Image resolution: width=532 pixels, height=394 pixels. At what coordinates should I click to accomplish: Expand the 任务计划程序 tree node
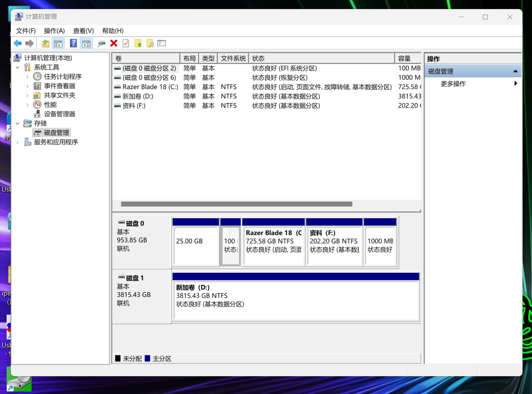pyautogui.click(x=27, y=76)
